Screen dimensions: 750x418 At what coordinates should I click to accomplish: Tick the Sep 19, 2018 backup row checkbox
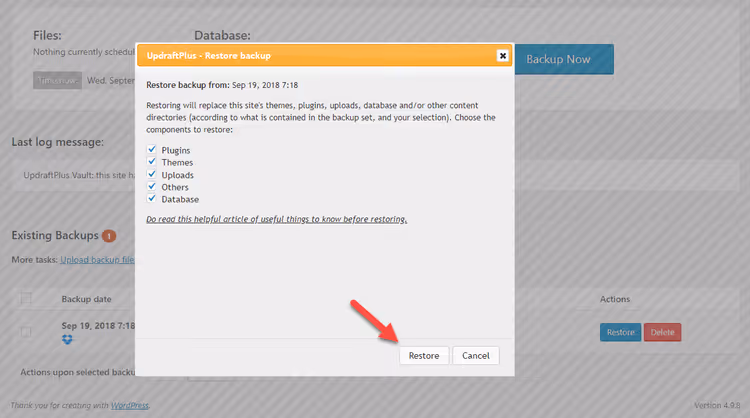[x=26, y=332]
